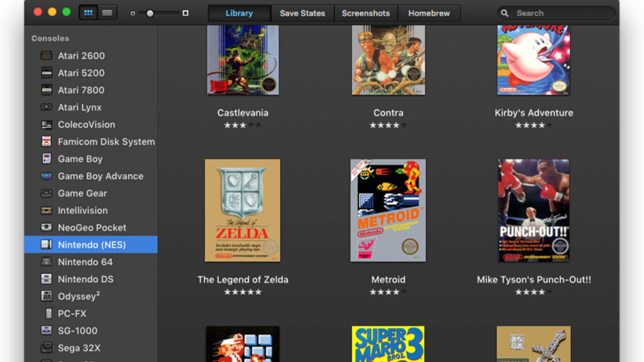The image size is (644, 362).
Task: Click the search magnifier icon
Action: [x=504, y=13]
